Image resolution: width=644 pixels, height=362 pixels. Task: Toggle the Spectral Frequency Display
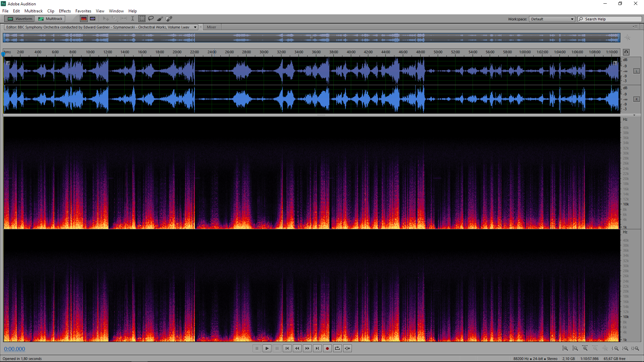(x=84, y=19)
